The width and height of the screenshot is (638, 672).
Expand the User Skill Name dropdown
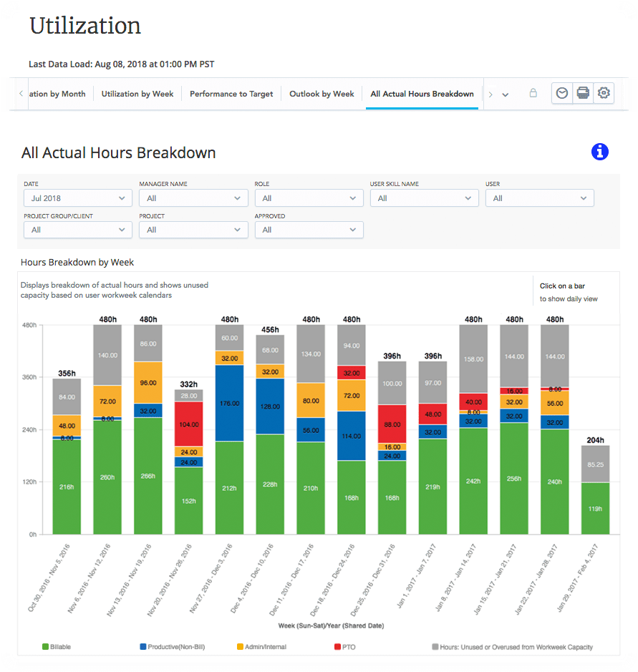pos(424,198)
